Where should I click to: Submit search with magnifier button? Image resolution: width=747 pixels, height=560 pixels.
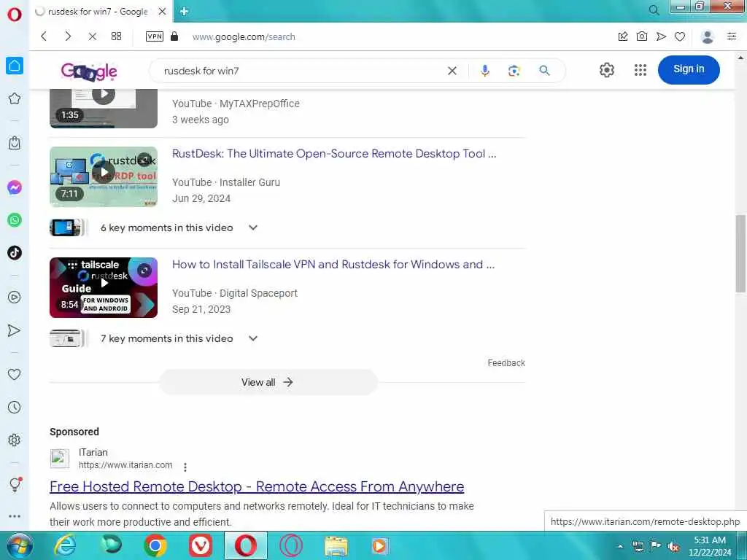point(544,71)
